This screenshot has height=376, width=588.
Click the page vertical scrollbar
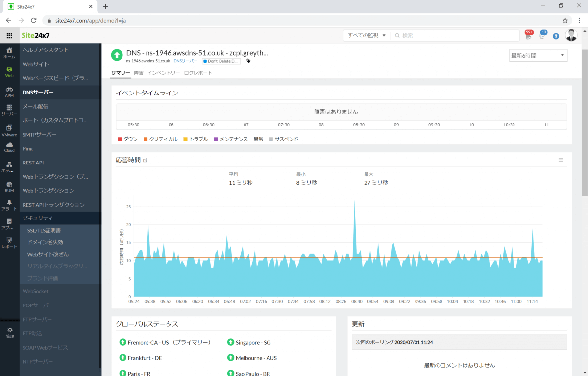point(585,122)
